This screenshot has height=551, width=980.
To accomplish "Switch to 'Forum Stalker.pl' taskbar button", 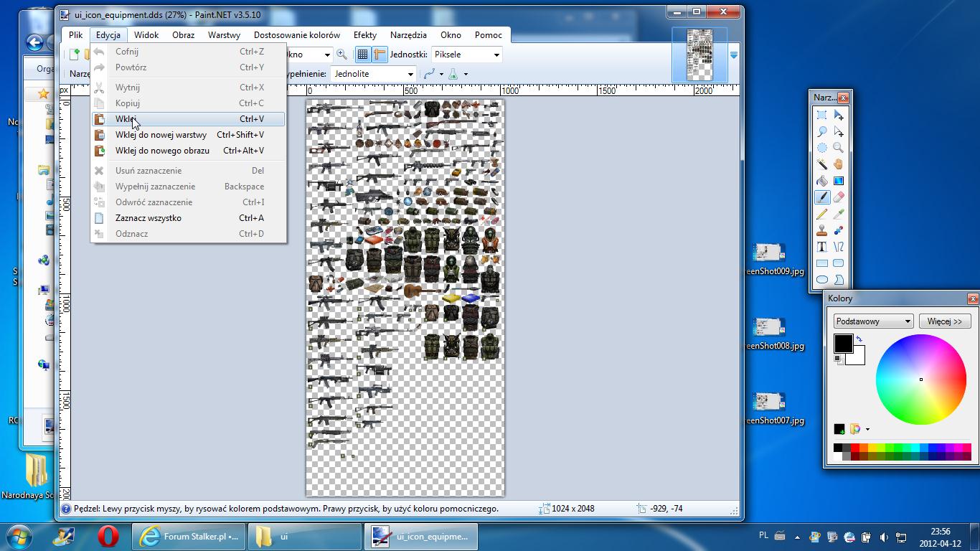I will click(189, 537).
